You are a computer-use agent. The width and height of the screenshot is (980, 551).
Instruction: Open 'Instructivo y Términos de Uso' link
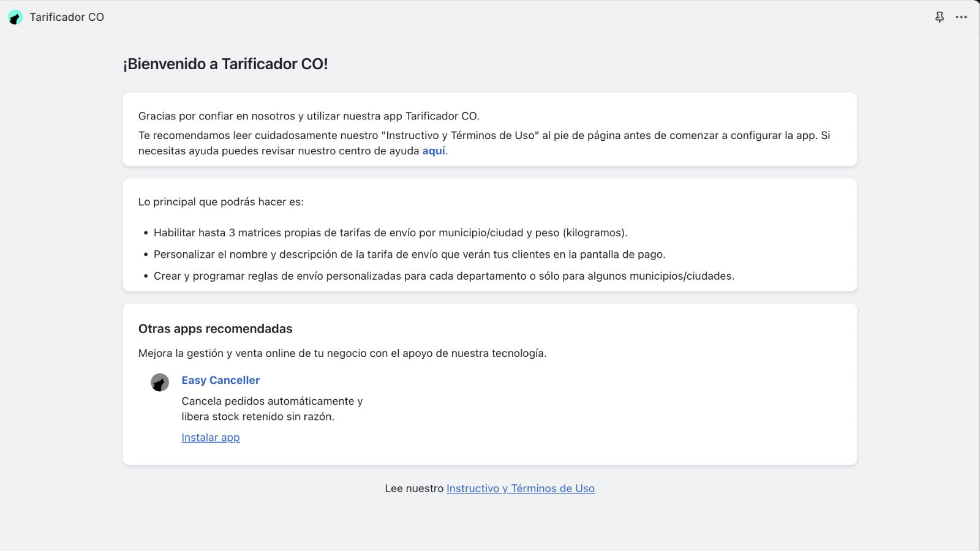pos(521,489)
